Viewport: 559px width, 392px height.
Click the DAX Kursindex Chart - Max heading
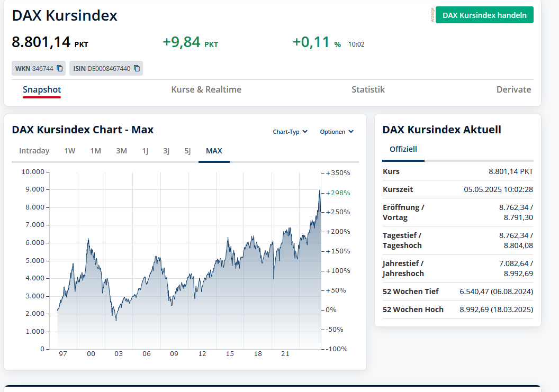point(83,130)
